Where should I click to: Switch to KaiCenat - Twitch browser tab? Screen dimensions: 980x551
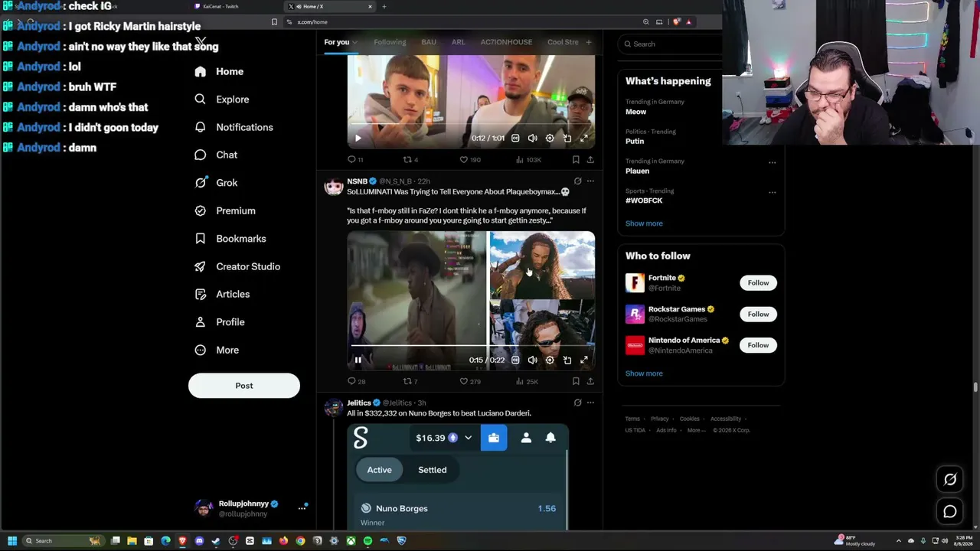236,6
